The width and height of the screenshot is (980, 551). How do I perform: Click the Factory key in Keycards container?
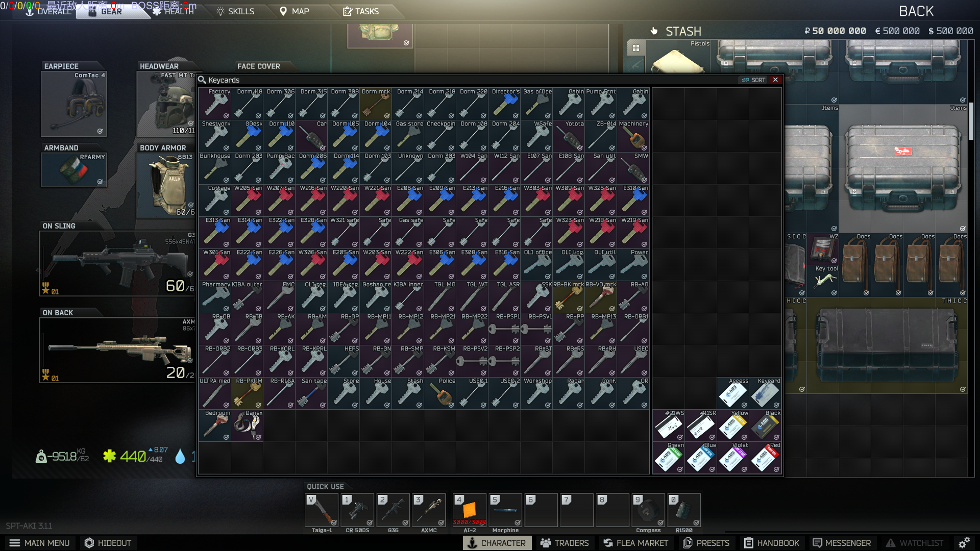(x=215, y=104)
